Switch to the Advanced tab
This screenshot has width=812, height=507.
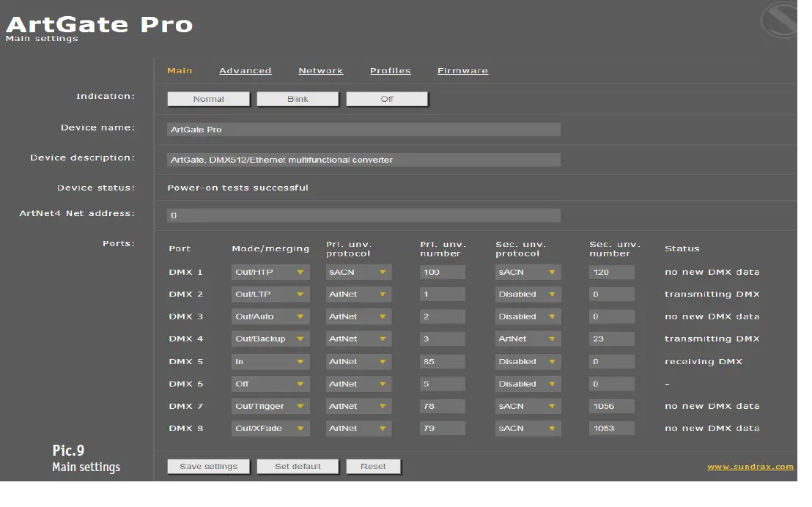[245, 71]
